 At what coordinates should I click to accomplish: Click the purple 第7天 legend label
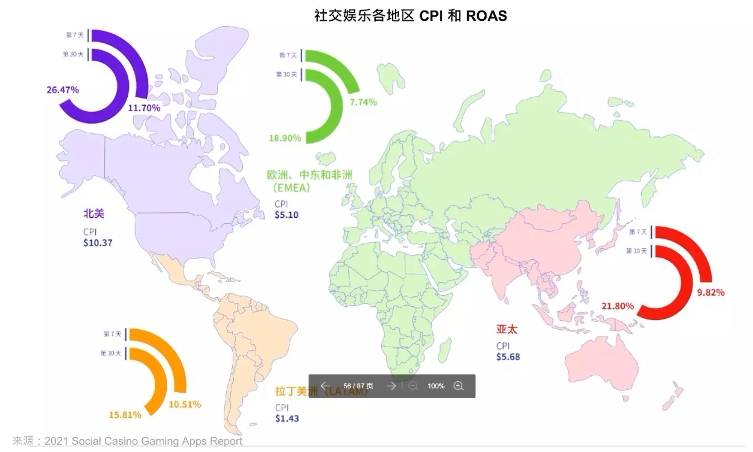tap(75, 35)
